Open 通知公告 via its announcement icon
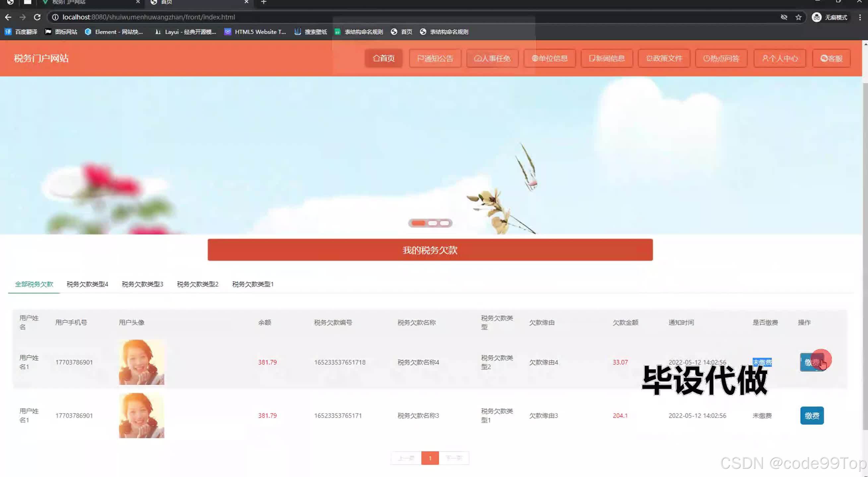This screenshot has width=868, height=477. pos(420,58)
